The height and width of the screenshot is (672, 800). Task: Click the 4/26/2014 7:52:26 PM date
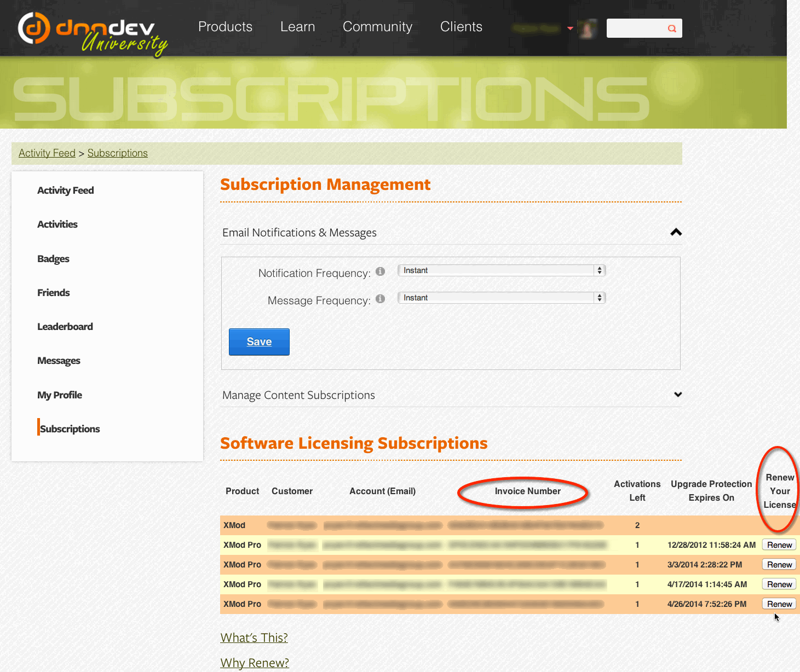coord(707,604)
